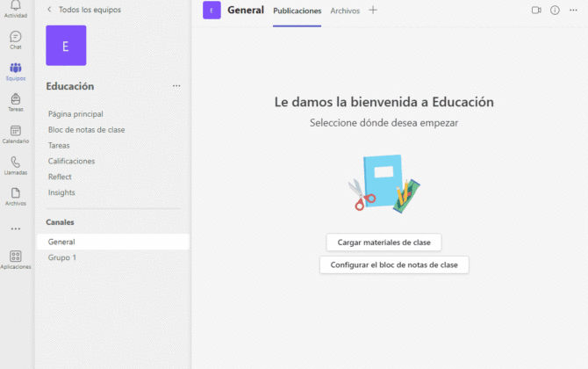Open Llamadas phone icon
Screen dimensions: 588x369
[16, 163]
